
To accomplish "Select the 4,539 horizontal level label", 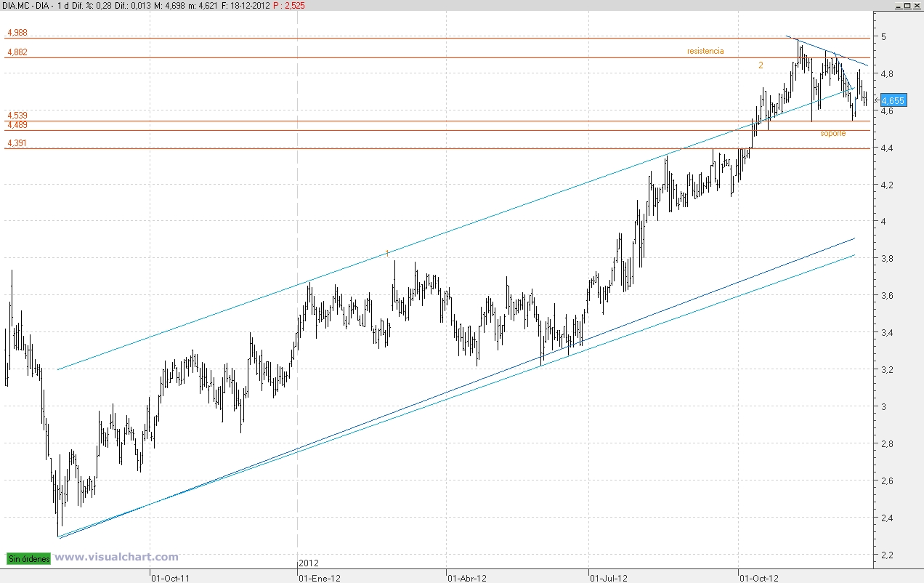I will pyautogui.click(x=17, y=116).
